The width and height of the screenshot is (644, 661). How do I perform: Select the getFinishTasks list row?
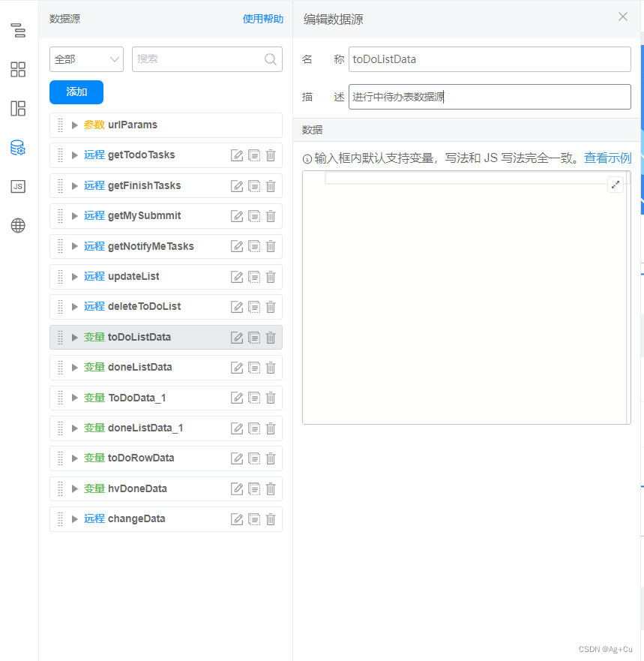(x=166, y=186)
